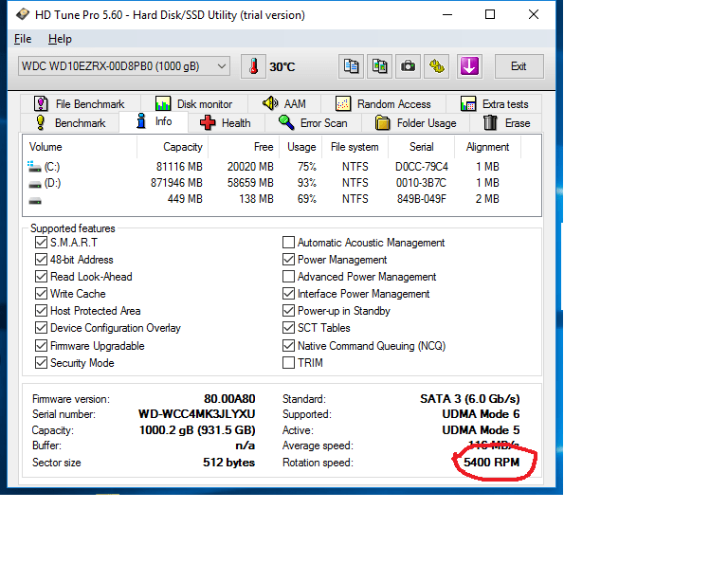This screenshot has width=728, height=582.
Task: Click the unnamed 449 MB volume icon
Action: (x=35, y=201)
